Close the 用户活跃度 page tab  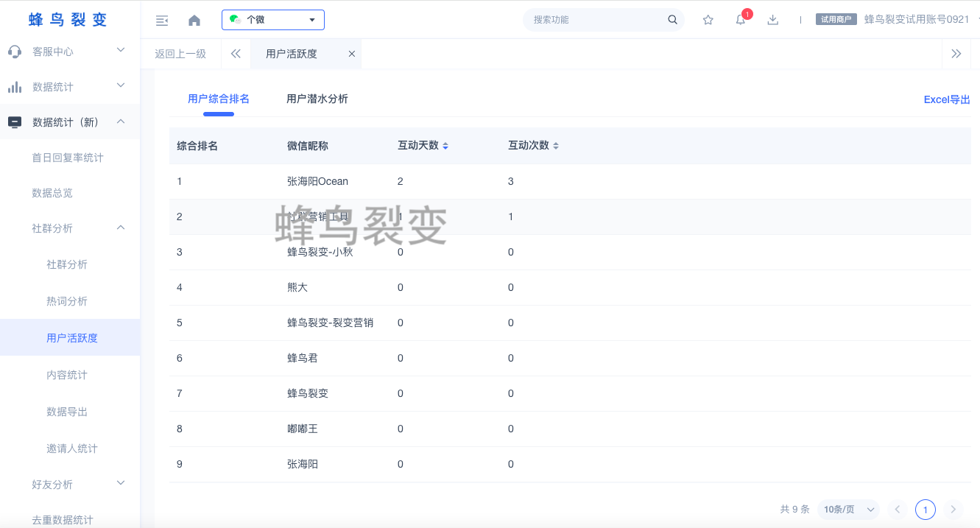point(351,54)
